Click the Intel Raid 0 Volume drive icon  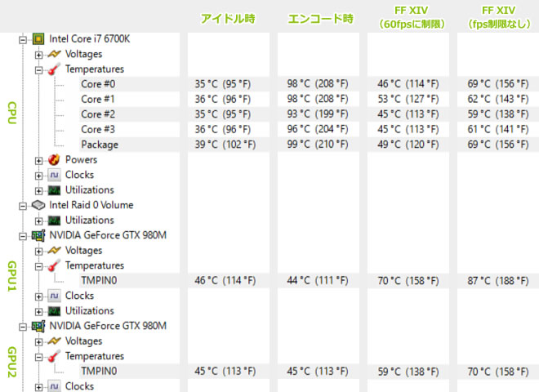[x=38, y=205]
